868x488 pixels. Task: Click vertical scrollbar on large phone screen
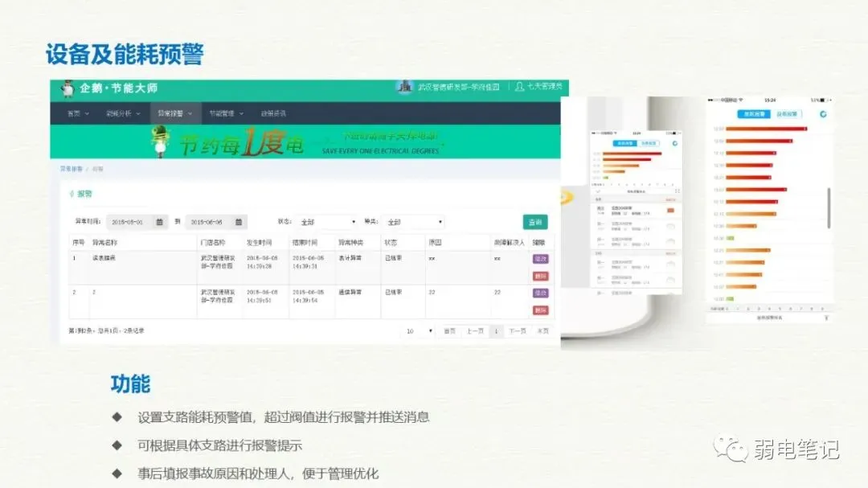coord(829,207)
